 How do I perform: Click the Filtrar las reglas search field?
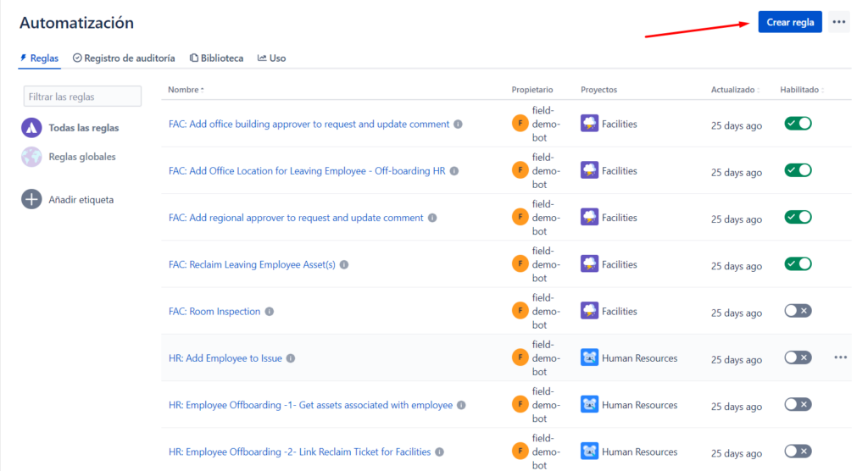coord(82,97)
